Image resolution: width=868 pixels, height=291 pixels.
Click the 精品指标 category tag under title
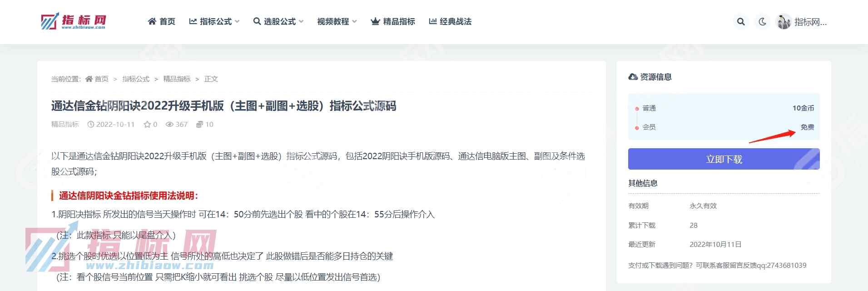click(x=65, y=125)
